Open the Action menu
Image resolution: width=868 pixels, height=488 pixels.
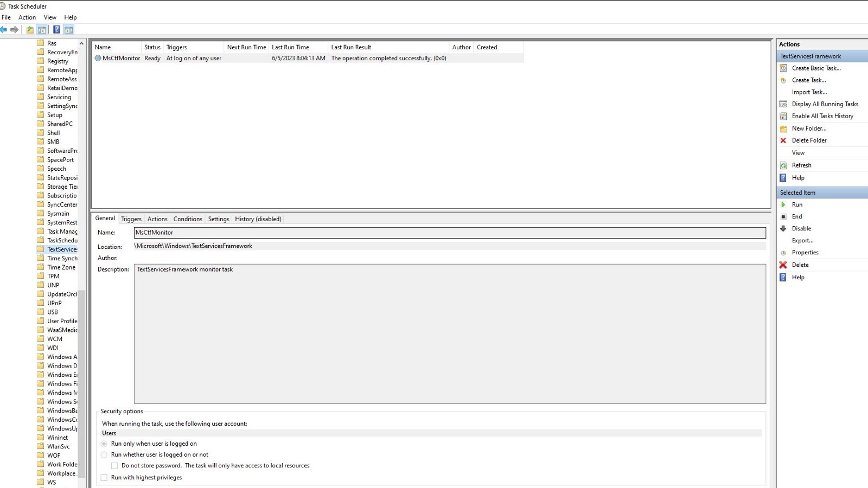(x=27, y=17)
